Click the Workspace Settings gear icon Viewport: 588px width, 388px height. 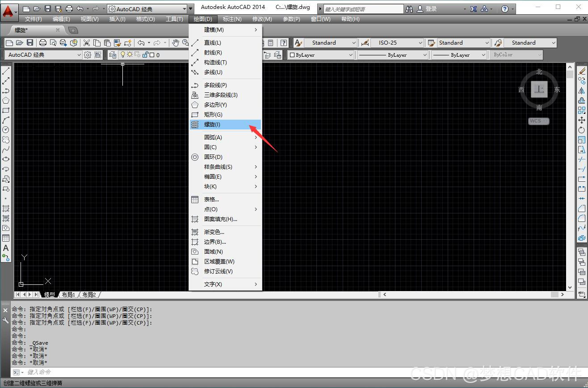pos(88,55)
